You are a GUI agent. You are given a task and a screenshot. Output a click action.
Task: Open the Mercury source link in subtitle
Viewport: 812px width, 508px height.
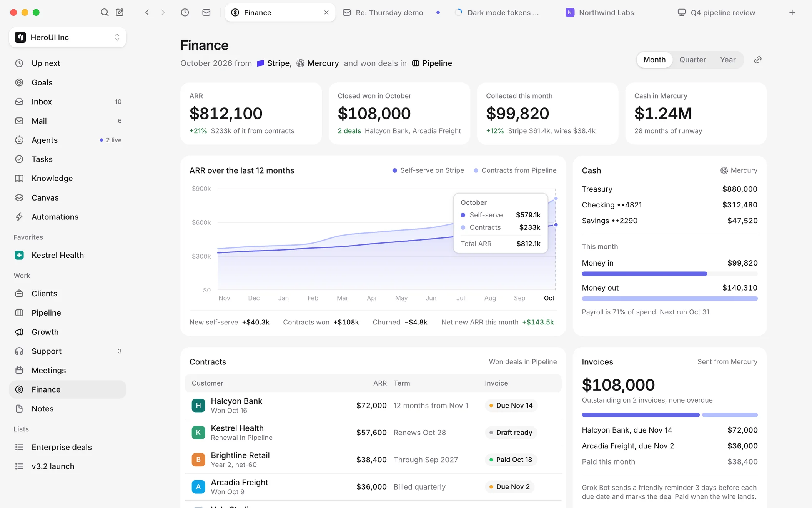coord(318,63)
